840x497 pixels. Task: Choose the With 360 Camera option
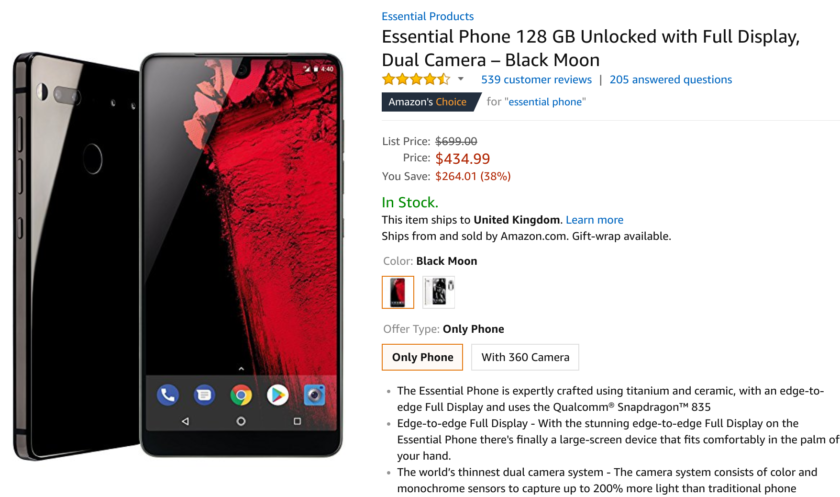click(x=525, y=357)
